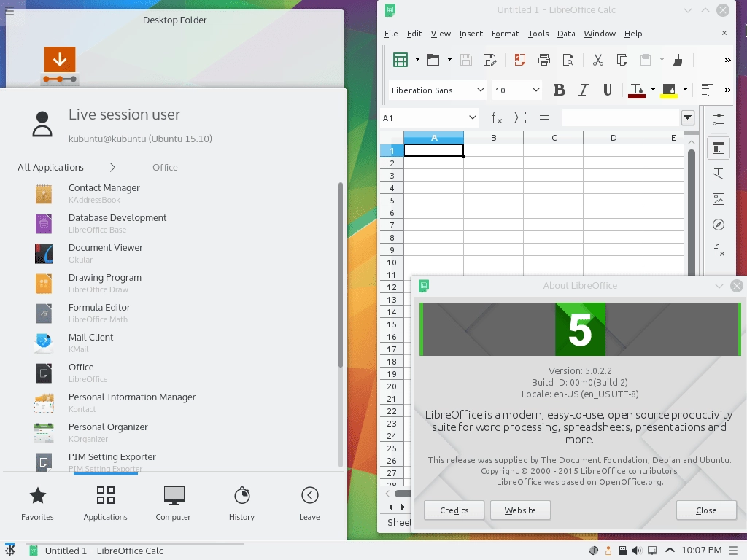
Task: Open the File menu in Calc
Action: tap(391, 34)
